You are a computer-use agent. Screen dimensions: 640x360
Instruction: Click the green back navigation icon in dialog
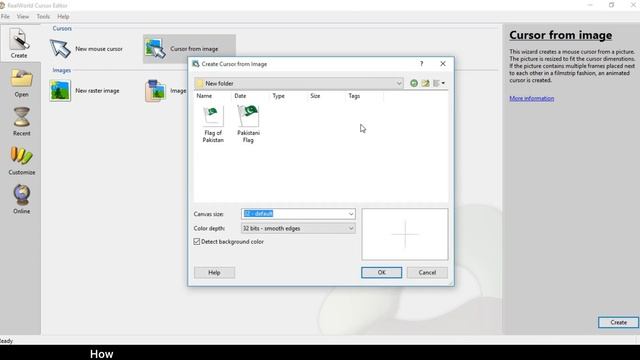click(414, 83)
